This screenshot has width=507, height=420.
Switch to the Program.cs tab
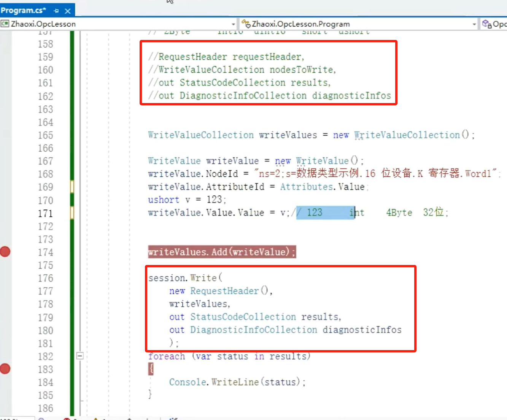coord(24,10)
